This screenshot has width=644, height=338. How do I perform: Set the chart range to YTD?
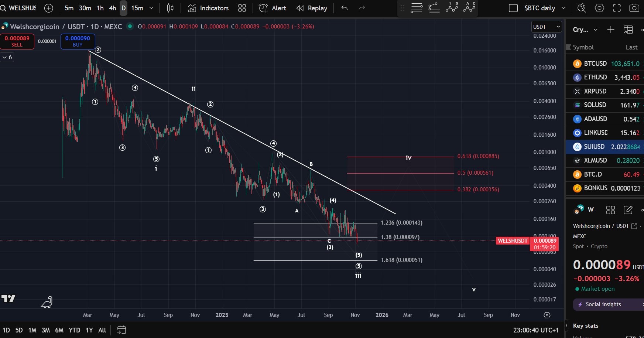pos(74,330)
